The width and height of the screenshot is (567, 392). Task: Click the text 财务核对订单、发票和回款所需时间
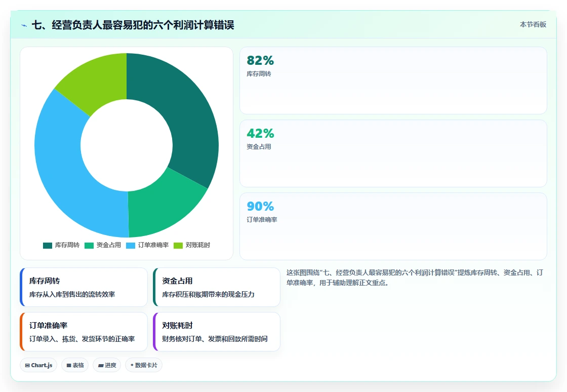pyautogui.click(x=215, y=339)
